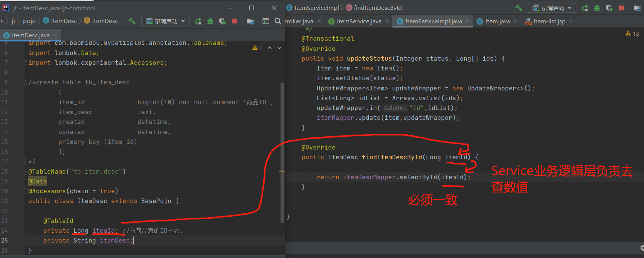Viewport: 644px width, 258px height.
Task: Click the gear icon at bottom right
Action: coord(642,248)
